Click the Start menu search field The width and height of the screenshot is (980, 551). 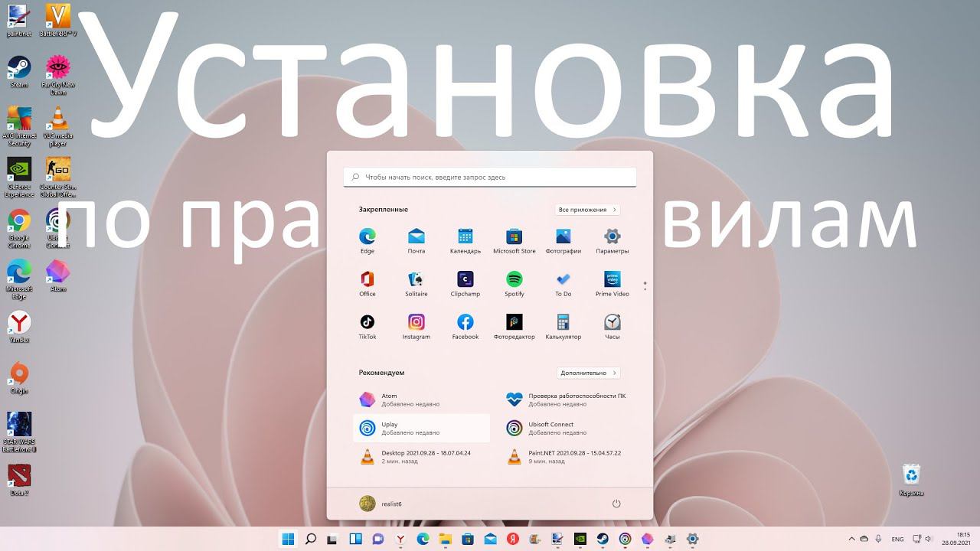click(x=490, y=177)
